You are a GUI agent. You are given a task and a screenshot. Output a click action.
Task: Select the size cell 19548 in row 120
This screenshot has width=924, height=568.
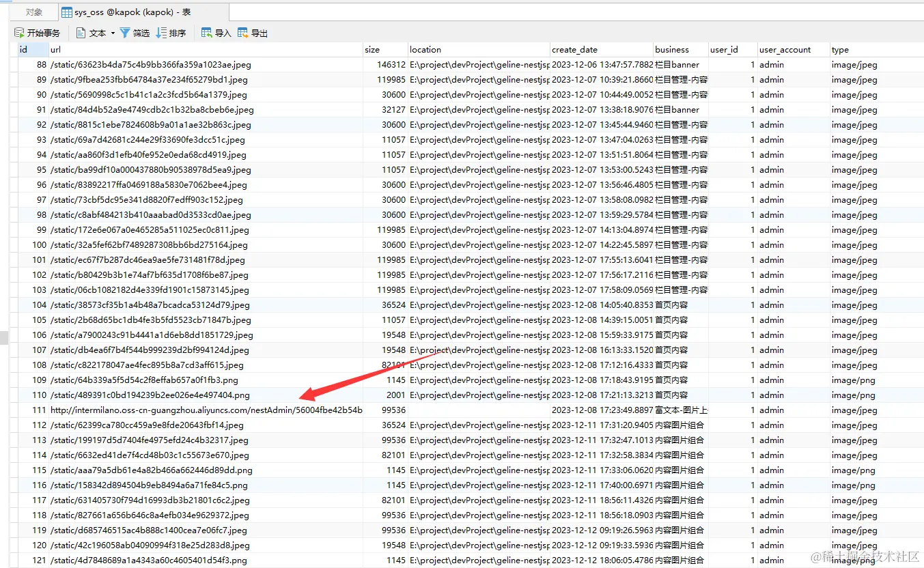click(x=385, y=545)
